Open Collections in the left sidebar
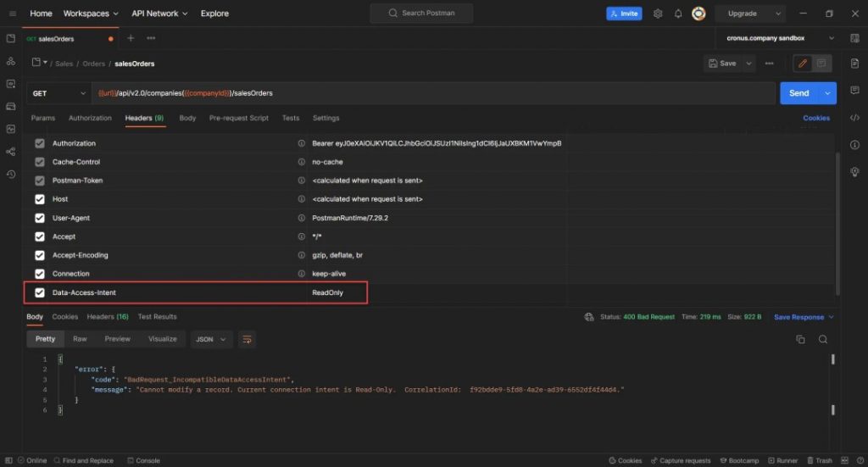The image size is (868, 467). point(10,38)
